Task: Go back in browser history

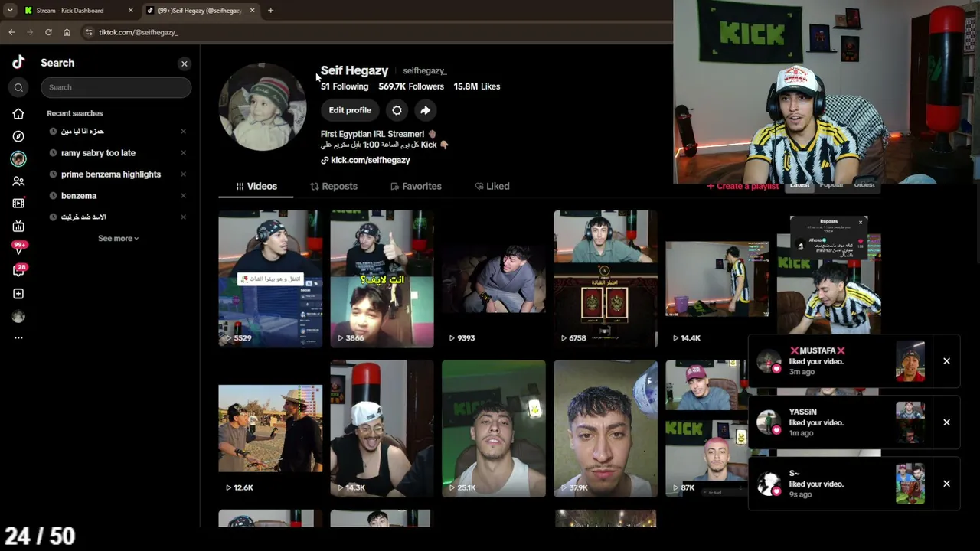Action: (x=11, y=32)
